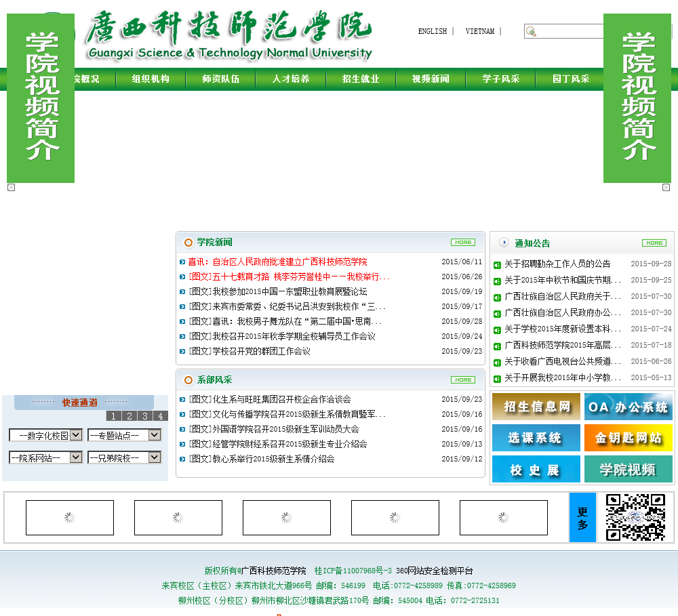This screenshot has height=616, width=678.
Task: Select slide number 4 indicator
Action: click(161, 416)
